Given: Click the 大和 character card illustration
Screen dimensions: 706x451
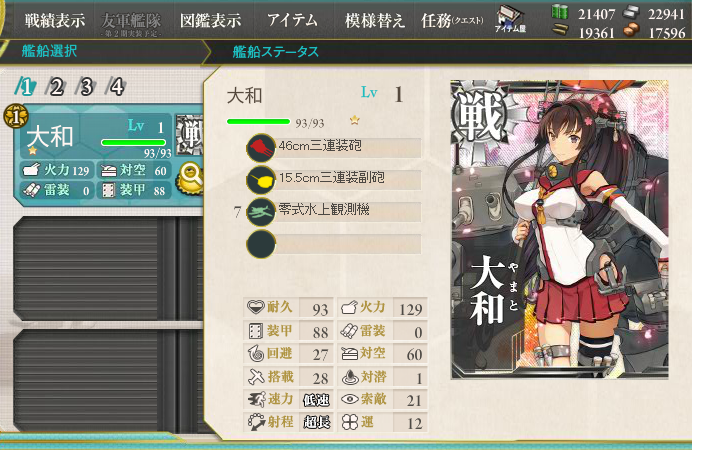Looking at the screenshot, I should click(559, 230).
